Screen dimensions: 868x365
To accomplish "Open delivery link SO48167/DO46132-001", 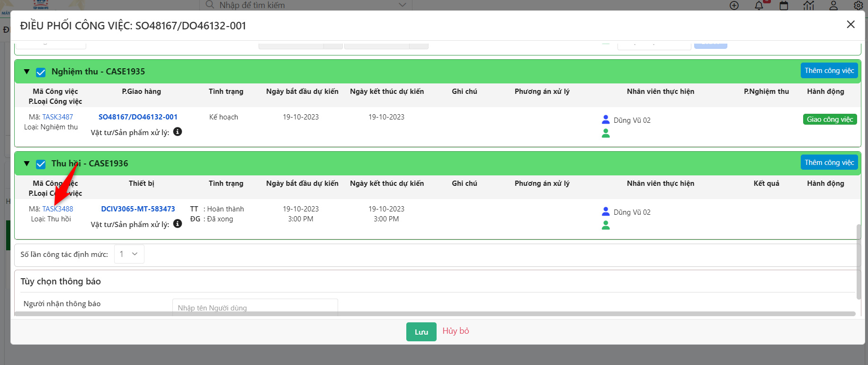I will [138, 117].
